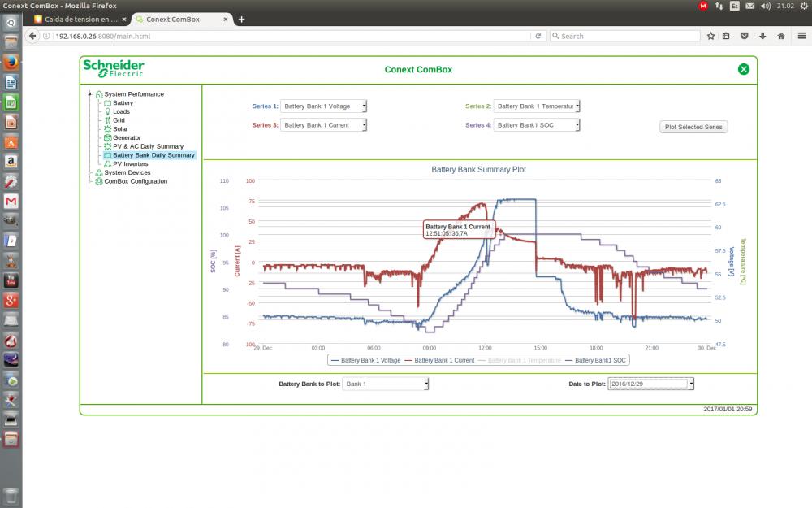This screenshot has height=508, width=812.
Task: Open PV & AC Daily Summary page
Action: pos(148,146)
